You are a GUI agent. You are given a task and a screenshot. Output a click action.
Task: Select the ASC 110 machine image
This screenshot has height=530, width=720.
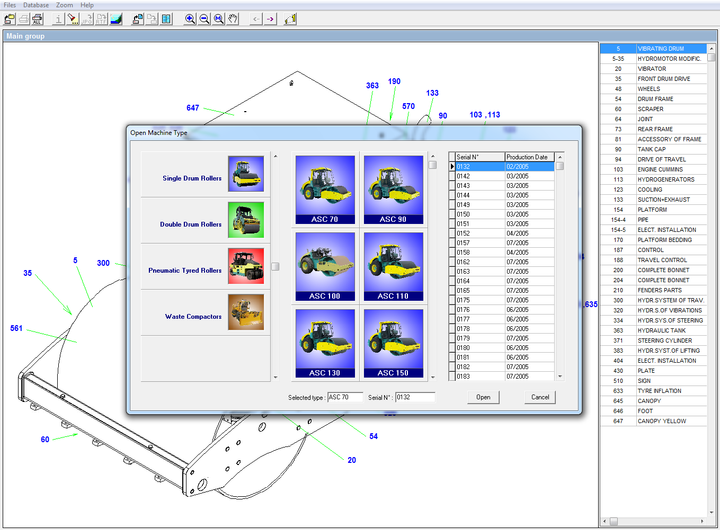tap(394, 266)
